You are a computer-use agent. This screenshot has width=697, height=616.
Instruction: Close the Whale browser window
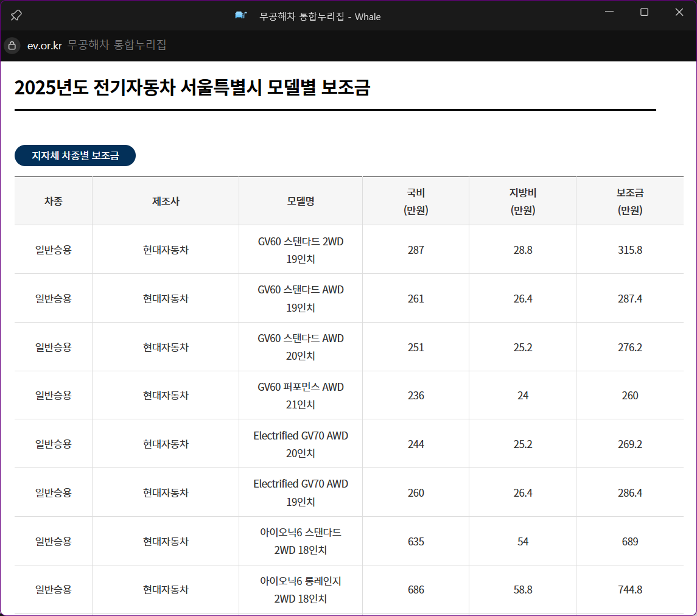point(679,12)
